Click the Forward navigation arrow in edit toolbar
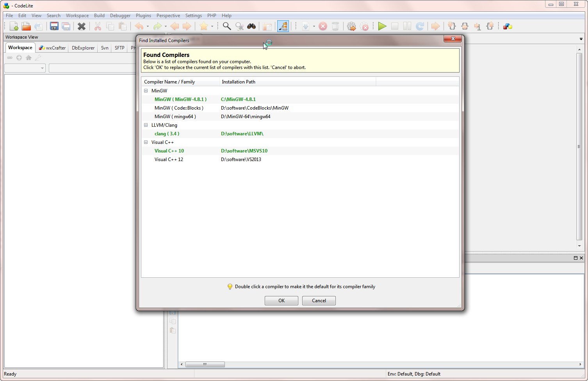The height and width of the screenshot is (381, 588). click(x=187, y=26)
